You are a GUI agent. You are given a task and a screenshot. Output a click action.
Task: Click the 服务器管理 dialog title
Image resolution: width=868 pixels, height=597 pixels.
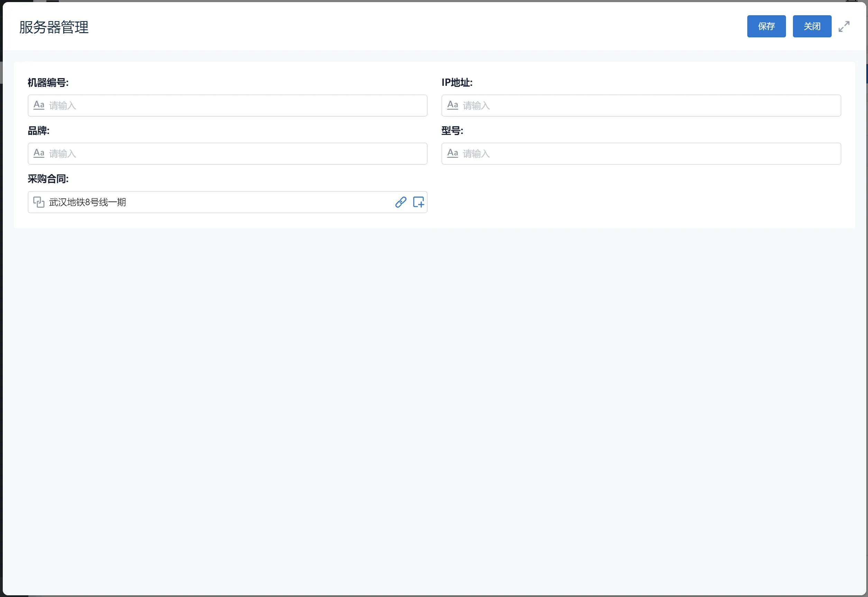pos(54,27)
